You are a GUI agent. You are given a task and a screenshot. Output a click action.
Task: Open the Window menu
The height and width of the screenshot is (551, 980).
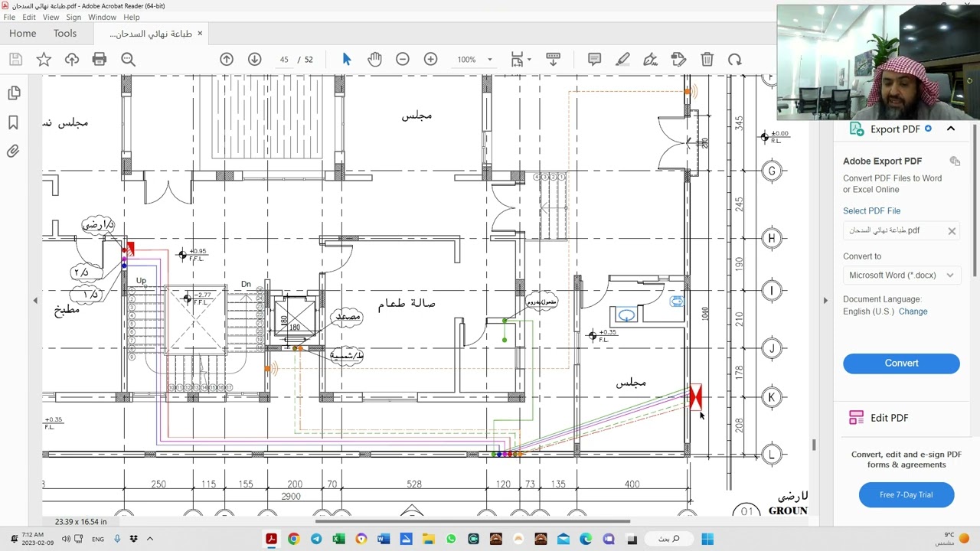coord(102,17)
